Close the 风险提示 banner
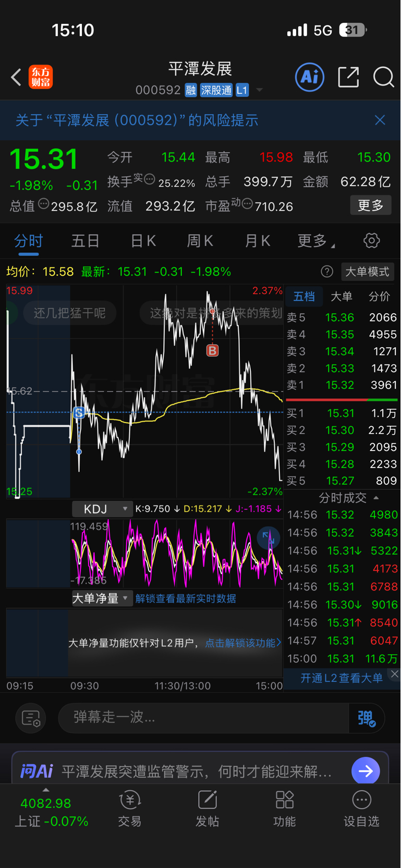The width and height of the screenshot is (401, 868). click(380, 120)
